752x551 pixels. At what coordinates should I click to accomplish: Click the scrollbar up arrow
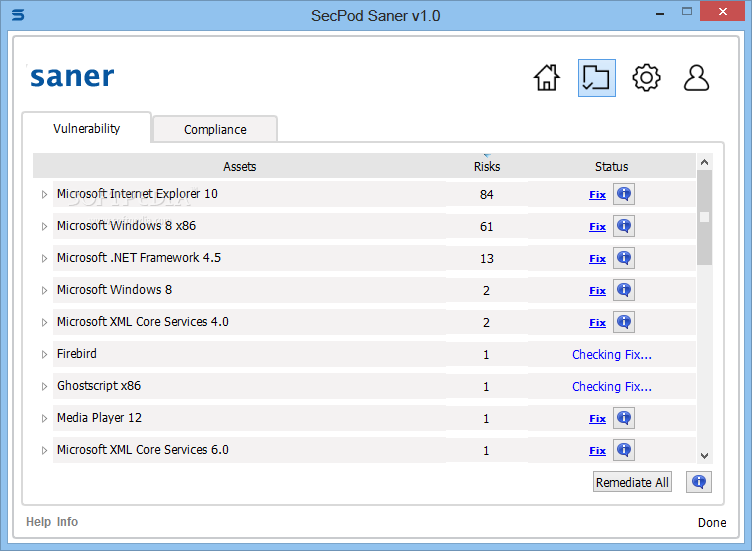[x=704, y=162]
